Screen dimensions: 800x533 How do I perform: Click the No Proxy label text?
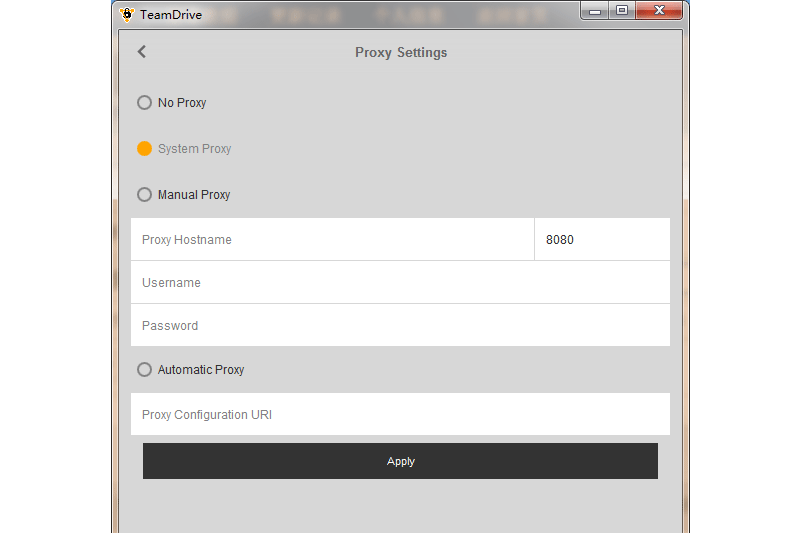pos(182,103)
